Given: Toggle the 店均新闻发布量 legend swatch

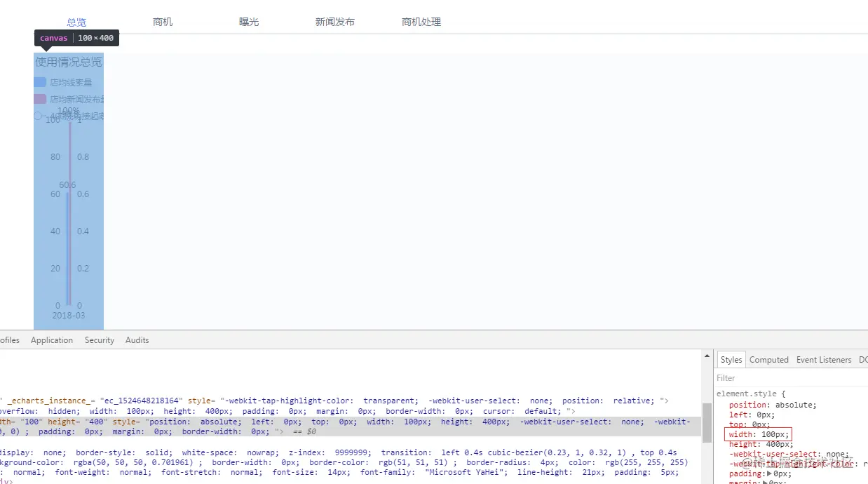Looking at the screenshot, I should tap(40, 99).
